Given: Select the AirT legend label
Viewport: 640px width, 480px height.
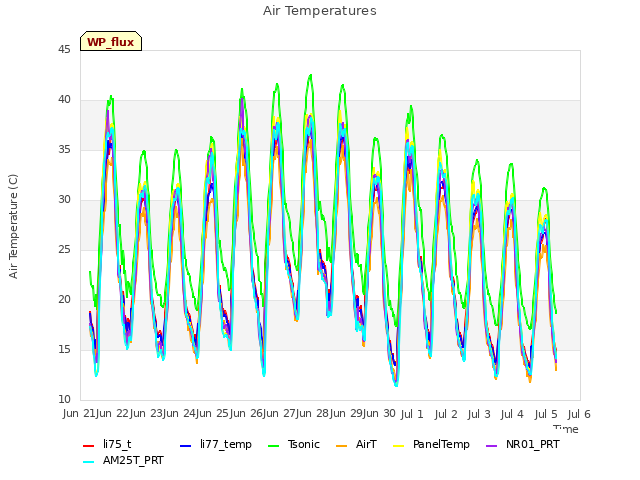Looking at the screenshot, I should tap(366, 444).
